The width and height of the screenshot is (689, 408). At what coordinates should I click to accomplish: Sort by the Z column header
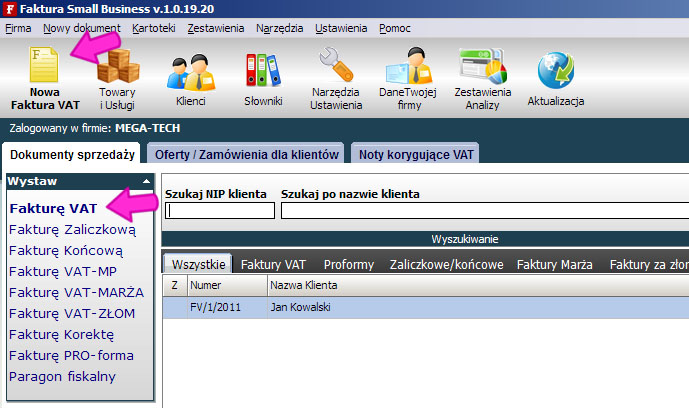175,285
